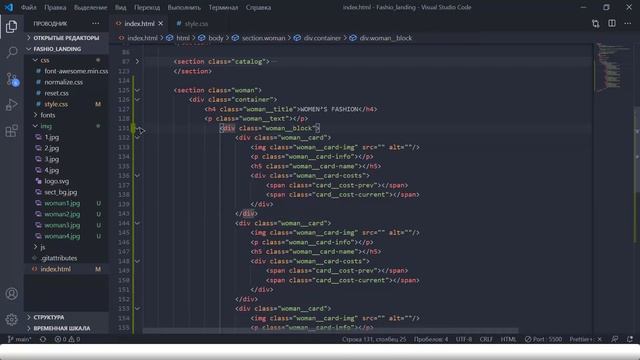Image resolution: width=640 pixels, height=360 pixels.
Task: Open notifications bell in status bar
Action: (630, 339)
